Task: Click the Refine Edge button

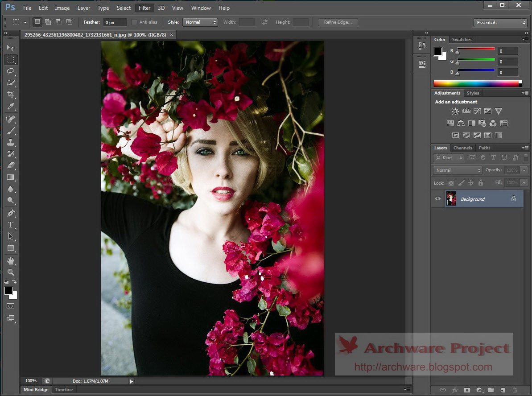Action: coord(338,22)
